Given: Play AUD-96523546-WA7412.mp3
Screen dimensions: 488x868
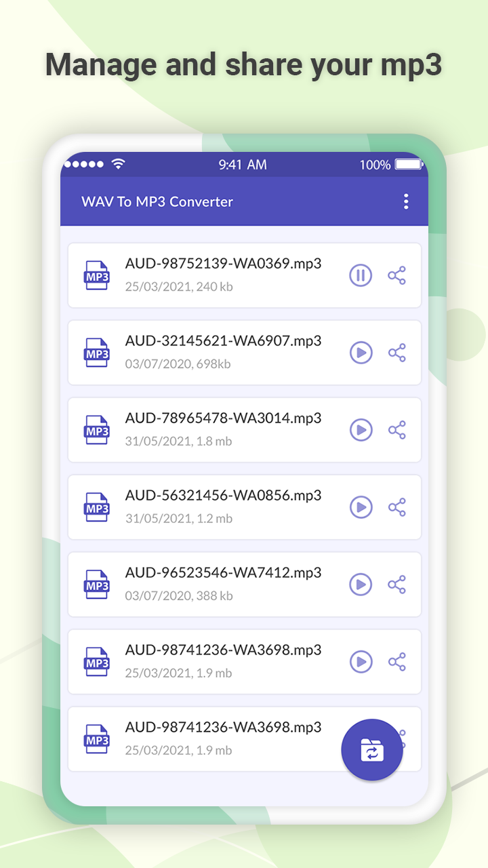Looking at the screenshot, I should pyautogui.click(x=361, y=585).
